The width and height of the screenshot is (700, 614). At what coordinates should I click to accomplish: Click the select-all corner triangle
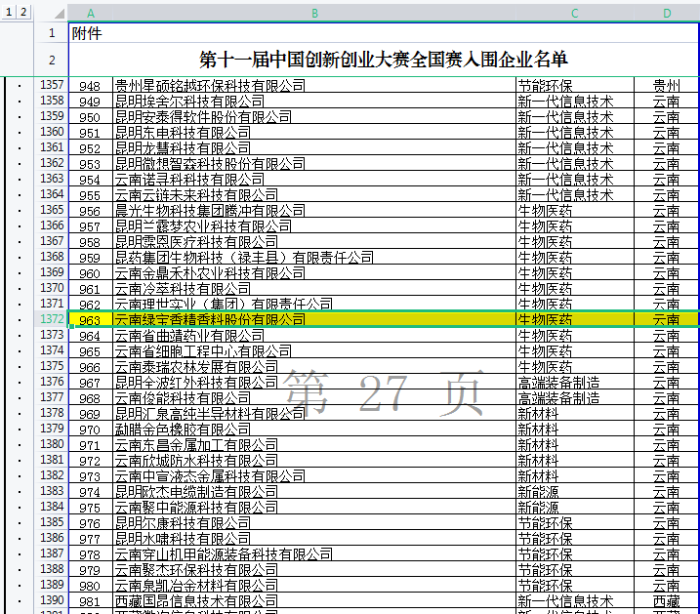click(x=60, y=14)
